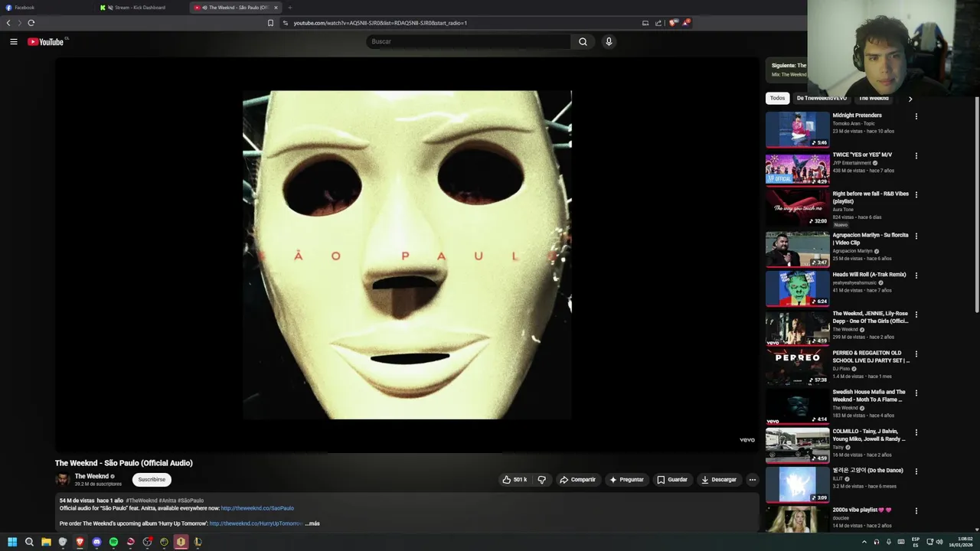Open options for Heads Will Roll remix
Screen dimensions: 980x551
click(x=916, y=275)
